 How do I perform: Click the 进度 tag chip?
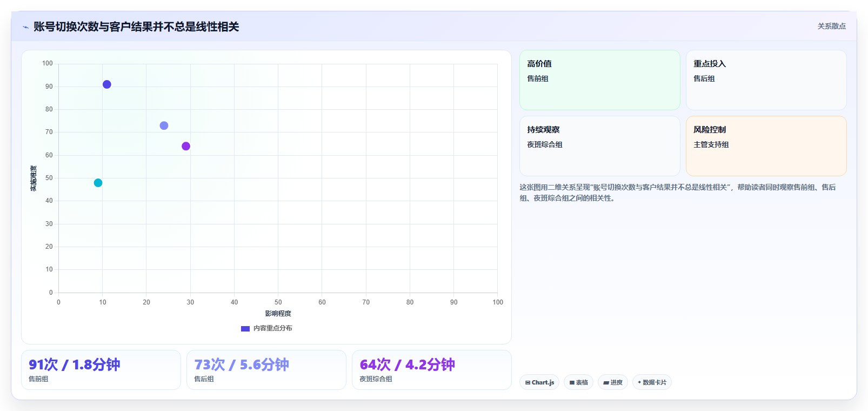(613, 382)
